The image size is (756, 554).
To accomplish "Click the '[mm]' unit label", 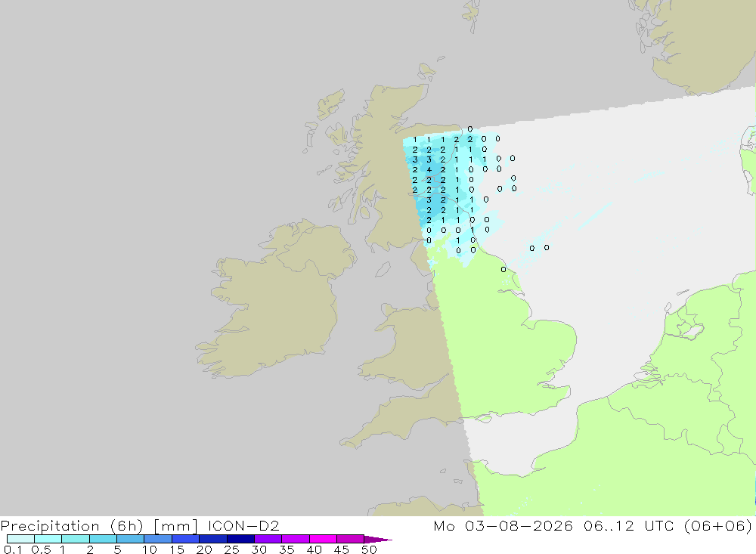I will (175, 526).
